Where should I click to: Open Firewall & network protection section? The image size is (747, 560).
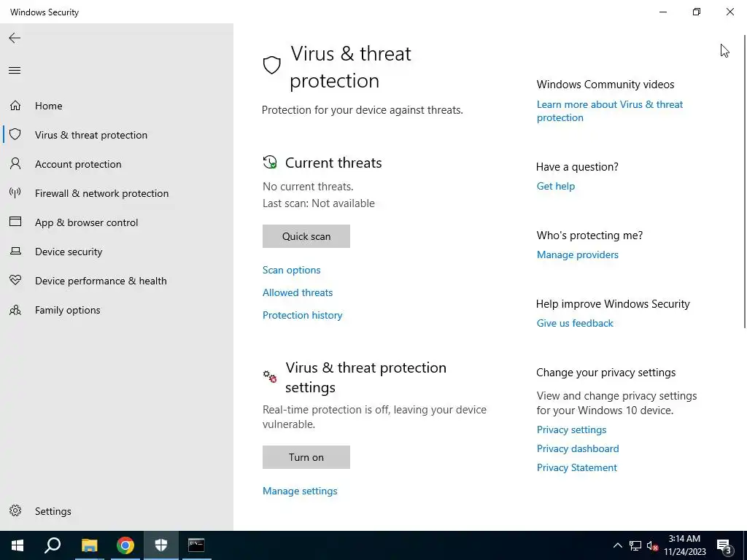click(117, 192)
